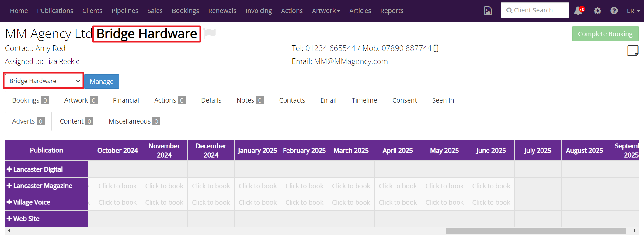Book Village Voice for March 2025
Viewport: 644px width, 244px height.
click(351, 202)
